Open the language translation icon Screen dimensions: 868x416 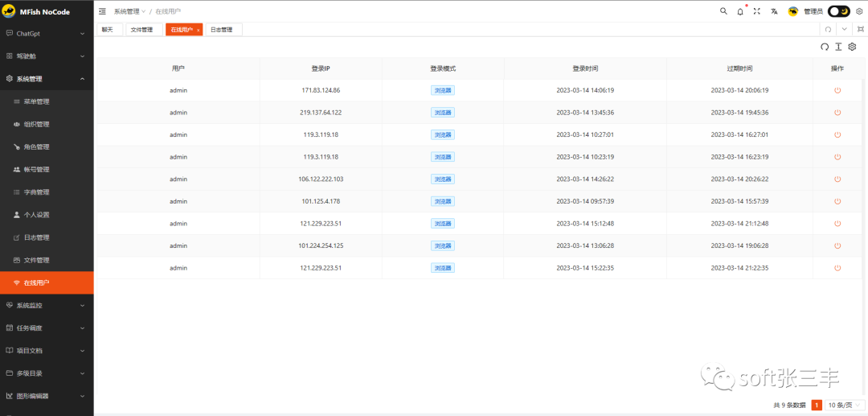[x=774, y=11]
